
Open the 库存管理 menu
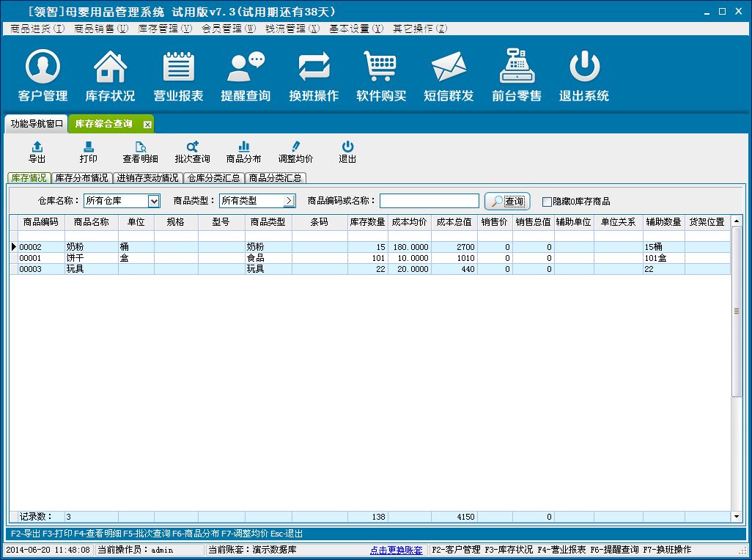click(165, 29)
